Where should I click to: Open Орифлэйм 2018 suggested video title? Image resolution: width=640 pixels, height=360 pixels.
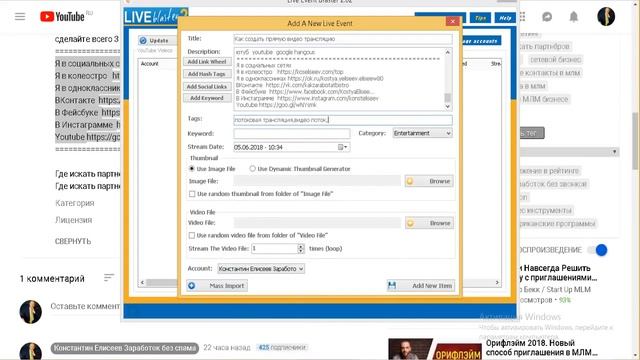coord(541,347)
